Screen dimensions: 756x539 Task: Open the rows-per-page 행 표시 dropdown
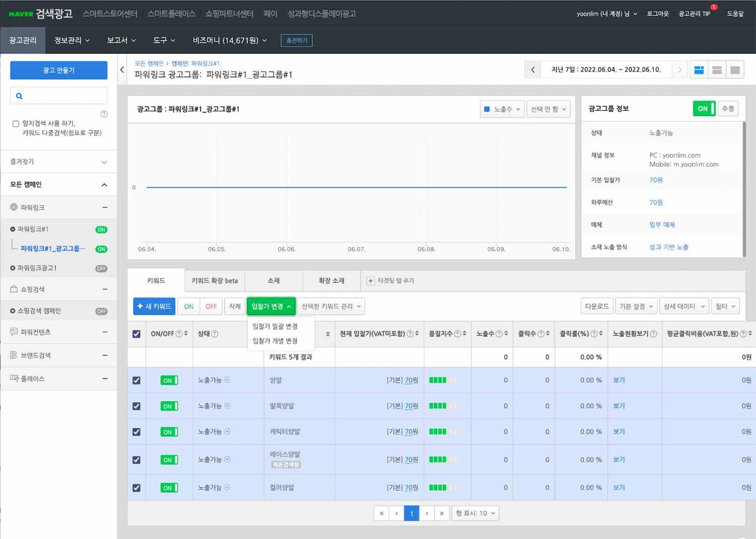point(475,513)
